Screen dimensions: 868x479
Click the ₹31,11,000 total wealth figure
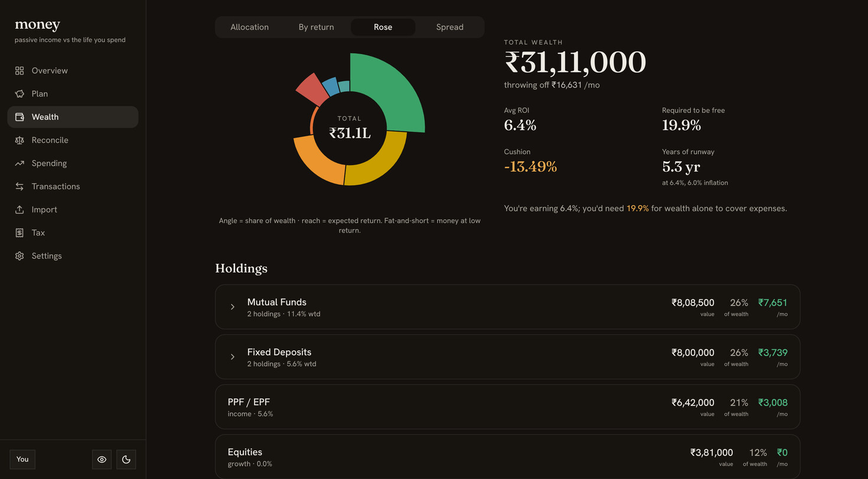click(575, 63)
